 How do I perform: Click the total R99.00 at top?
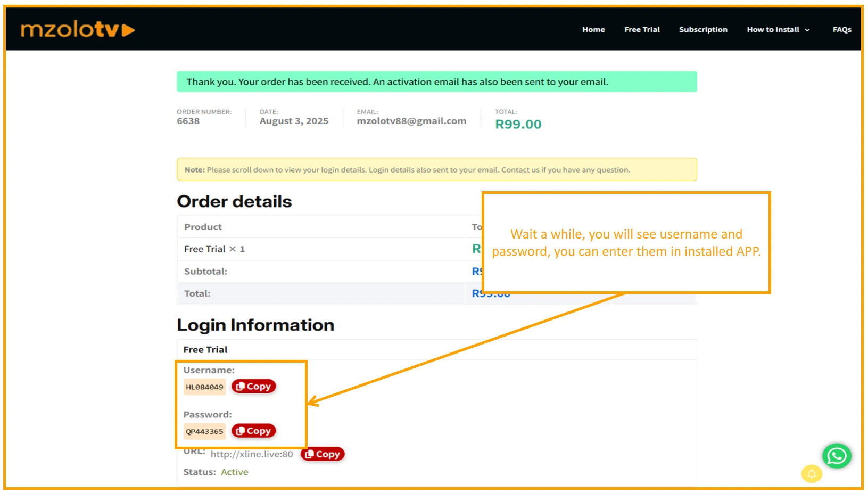[518, 125]
